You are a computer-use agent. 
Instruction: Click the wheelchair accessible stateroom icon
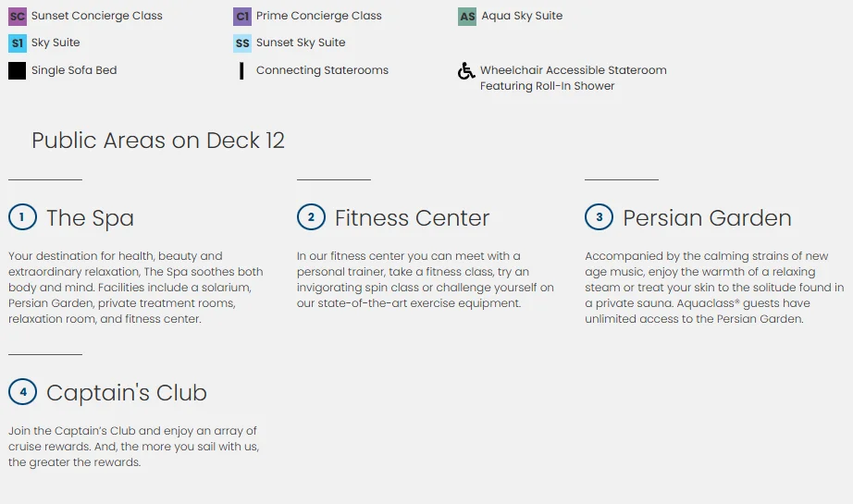pyautogui.click(x=466, y=70)
